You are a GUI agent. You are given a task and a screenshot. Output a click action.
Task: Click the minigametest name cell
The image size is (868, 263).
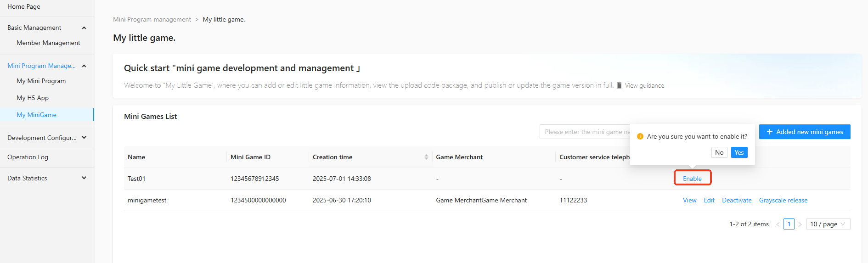(147, 200)
